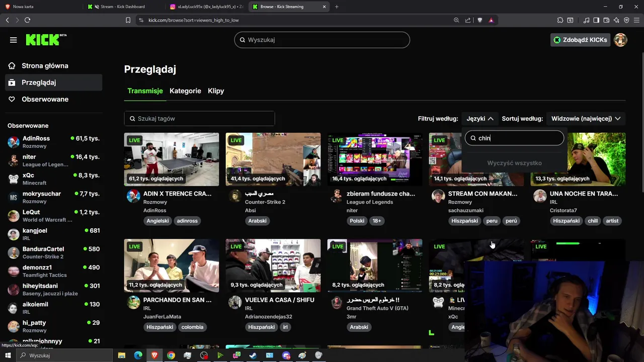Screen dimensions: 644x362
Task: Click the Zdobądź KICKs button
Action: 580,40
